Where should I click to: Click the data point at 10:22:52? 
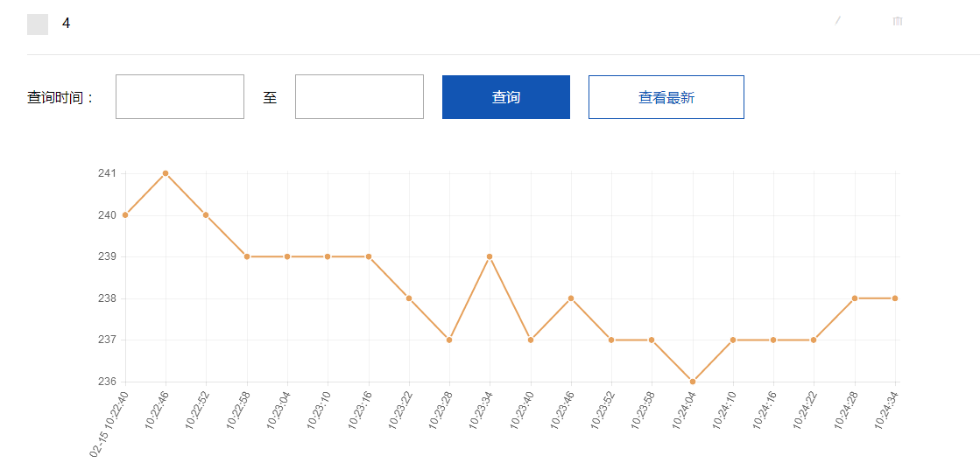coord(206,214)
